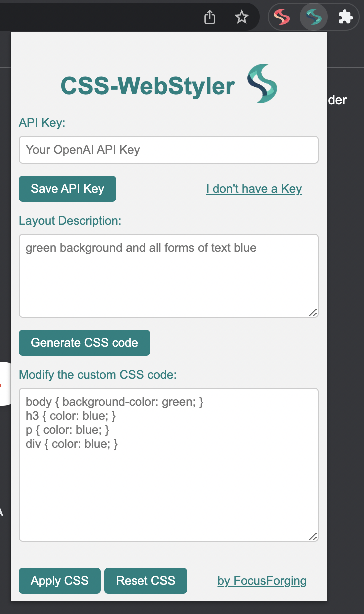
Task: Apply the custom CSS
Action: click(x=60, y=581)
